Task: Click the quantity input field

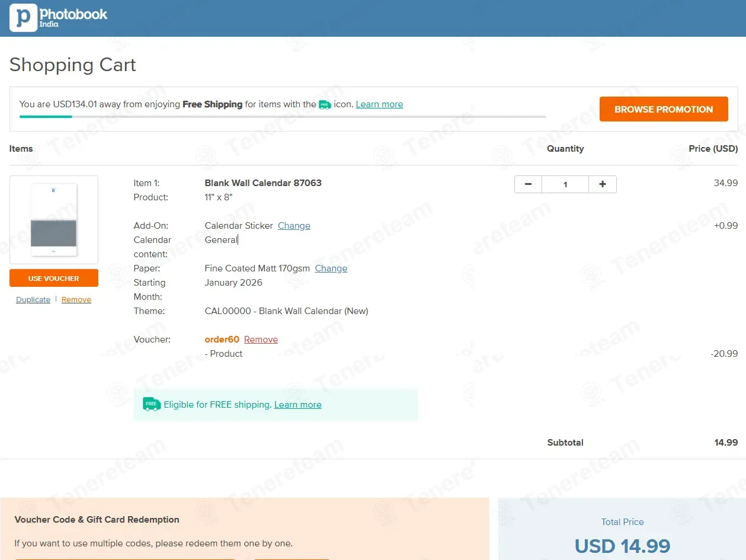Action: pyautogui.click(x=565, y=184)
